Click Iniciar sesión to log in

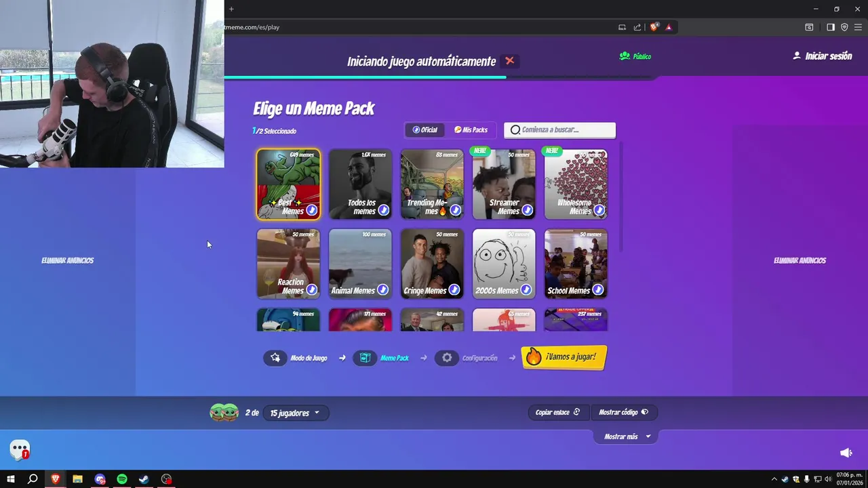(823, 56)
